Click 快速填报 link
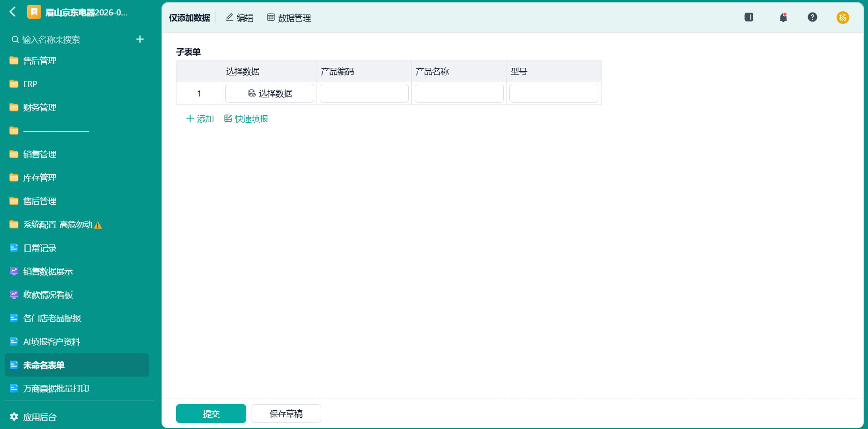This screenshot has height=429, width=868. pos(246,118)
